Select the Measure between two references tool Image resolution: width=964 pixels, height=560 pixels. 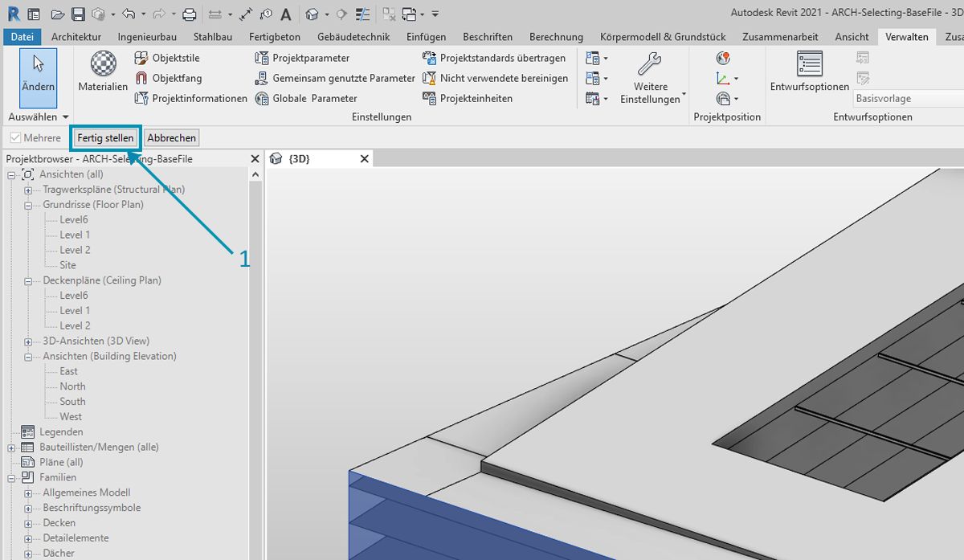214,14
